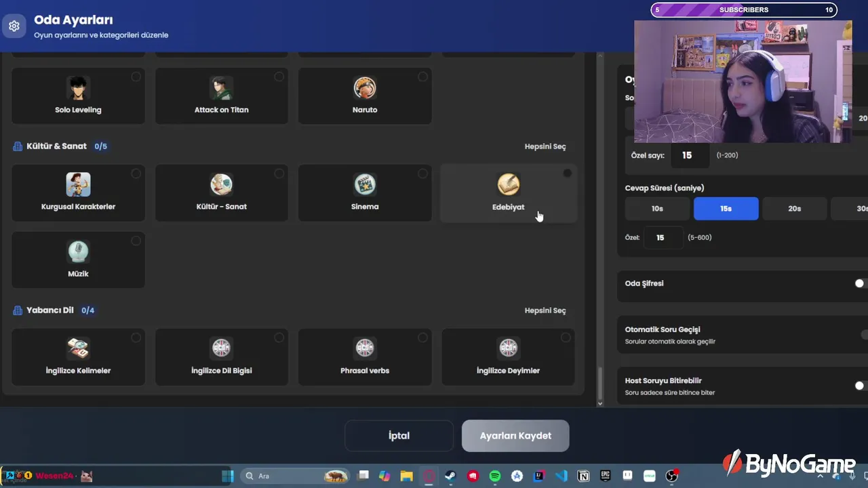This screenshot has width=868, height=488.
Task: Set answer time to 15s
Action: [726, 209]
